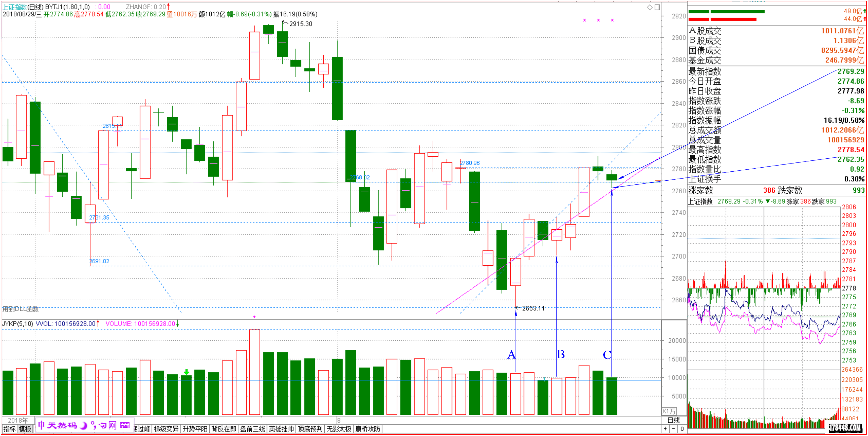Screen dimensions: 868x436
Task: Click the 总成交额 value 1012.2066亿
Action: pos(843,130)
